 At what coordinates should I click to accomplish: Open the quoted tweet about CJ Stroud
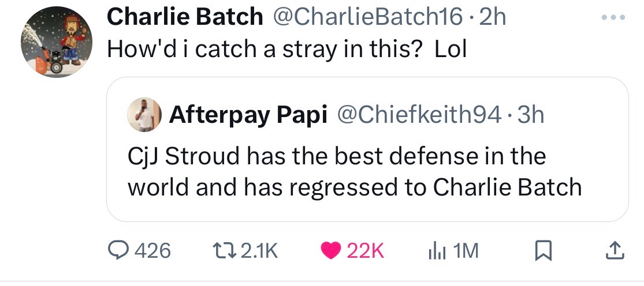click(354, 171)
